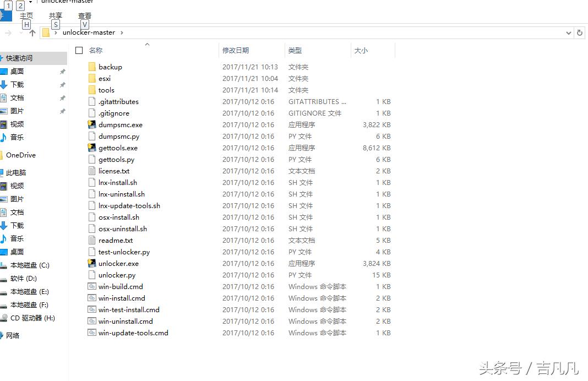The height and width of the screenshot is (381, 588).
Task: Switch to the 查看 ribbon tab
Action: (x=84, y=15)
